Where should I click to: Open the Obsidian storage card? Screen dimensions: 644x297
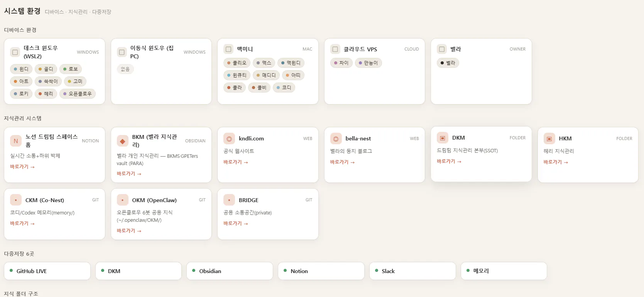click(x=230, y=271)
